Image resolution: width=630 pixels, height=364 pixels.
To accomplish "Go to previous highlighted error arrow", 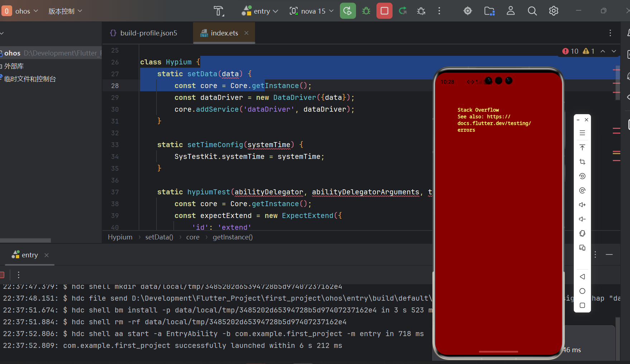I will [x=603, y=51].
